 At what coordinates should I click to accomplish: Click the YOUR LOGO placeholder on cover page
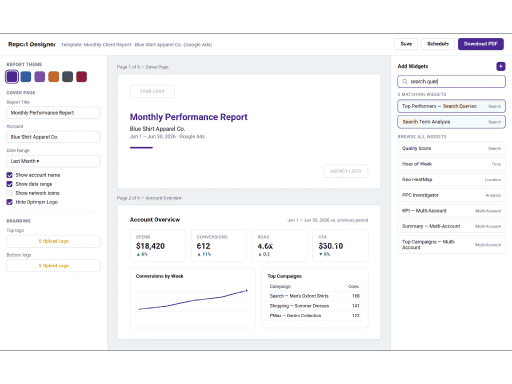tap(152, 91)
